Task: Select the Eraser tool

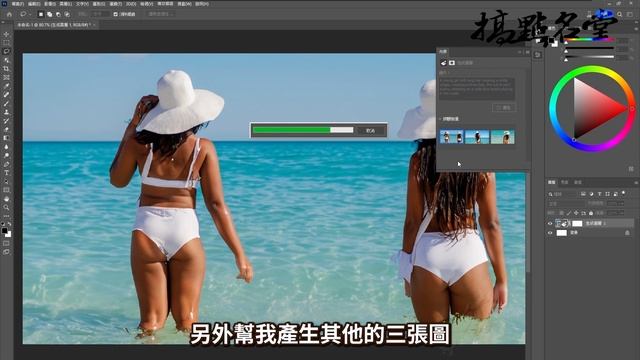Action: (x=6, y=129)
